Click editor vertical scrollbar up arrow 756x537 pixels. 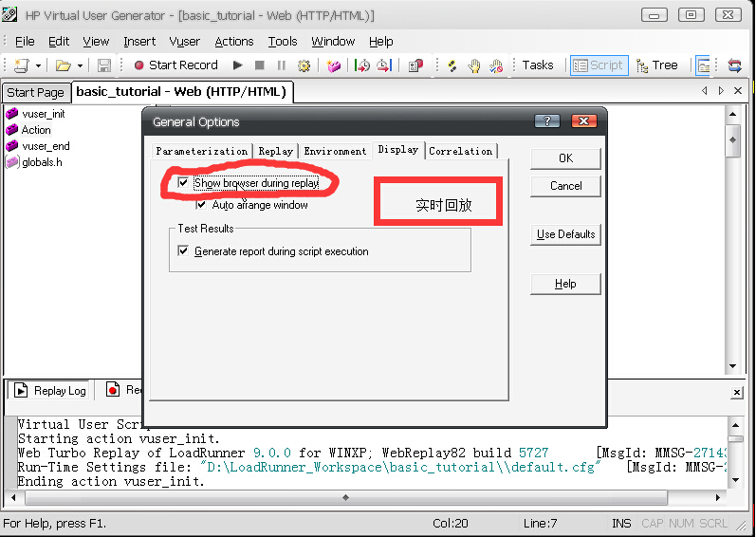(x=733, y=114)
